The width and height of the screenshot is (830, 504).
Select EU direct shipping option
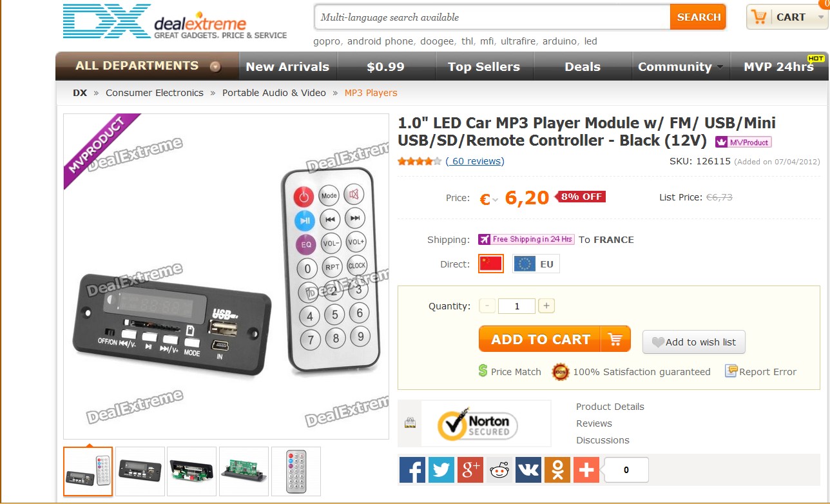[x=536, y=264]
